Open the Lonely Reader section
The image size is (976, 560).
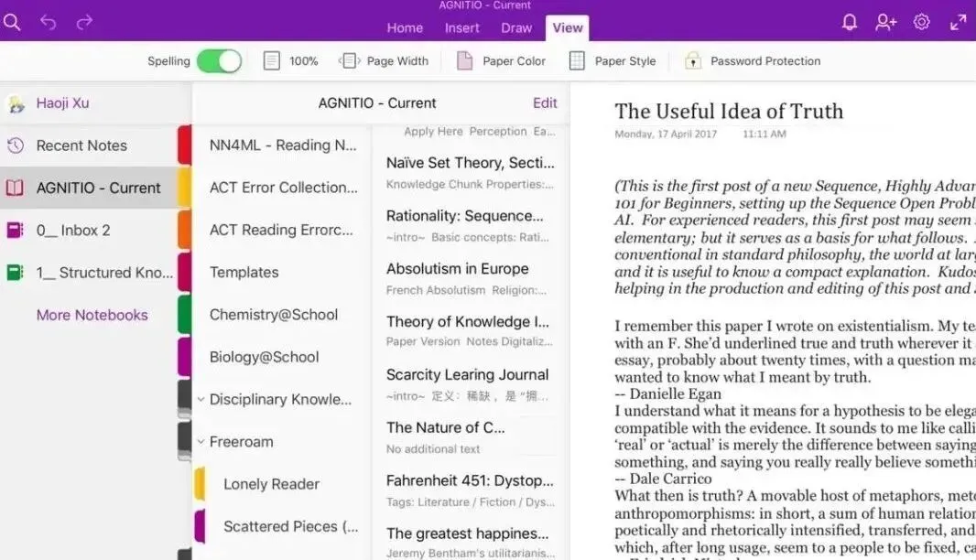[x=271, y=484]
